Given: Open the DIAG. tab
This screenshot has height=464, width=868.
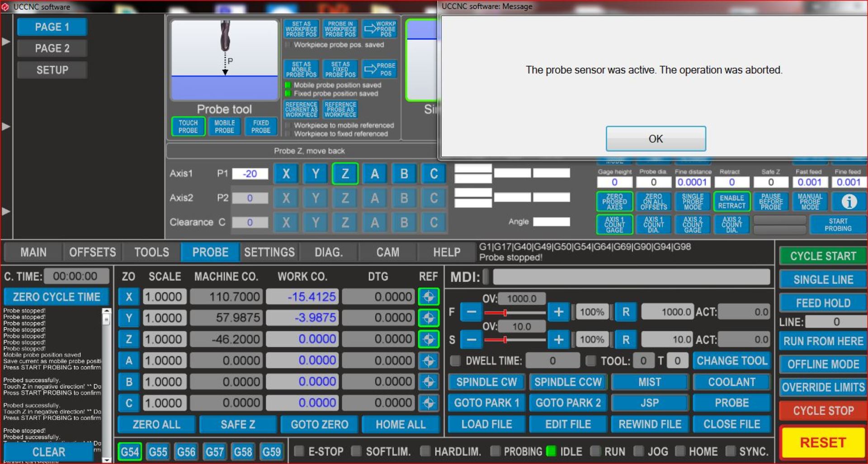Looking at the screenshot, I should pyautogui.click(x=329, y=252).
